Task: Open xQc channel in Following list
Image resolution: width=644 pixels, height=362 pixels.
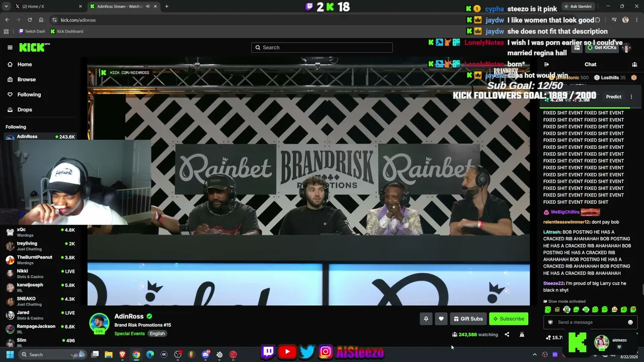Action: pos(40,232)
